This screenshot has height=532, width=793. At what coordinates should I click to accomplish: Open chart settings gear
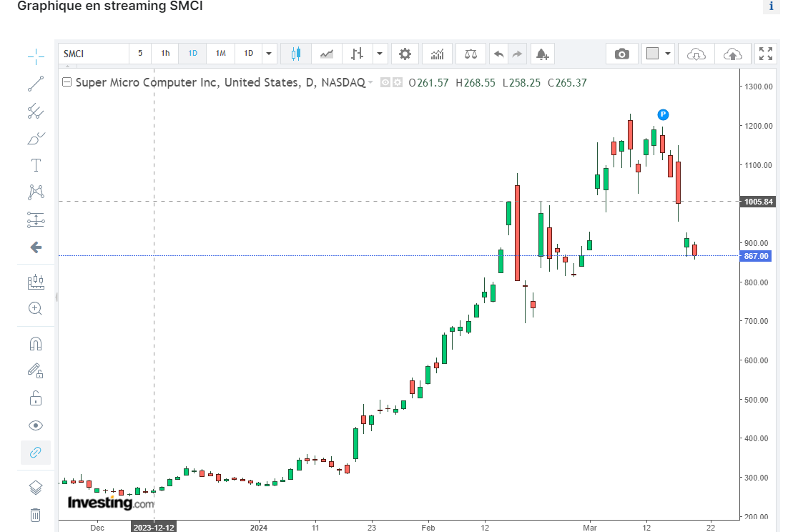tap(405, 54)
